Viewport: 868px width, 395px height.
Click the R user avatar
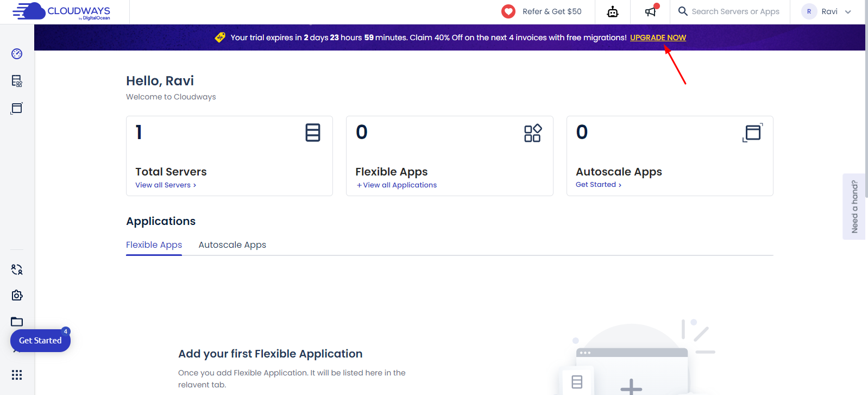(809, 11)
